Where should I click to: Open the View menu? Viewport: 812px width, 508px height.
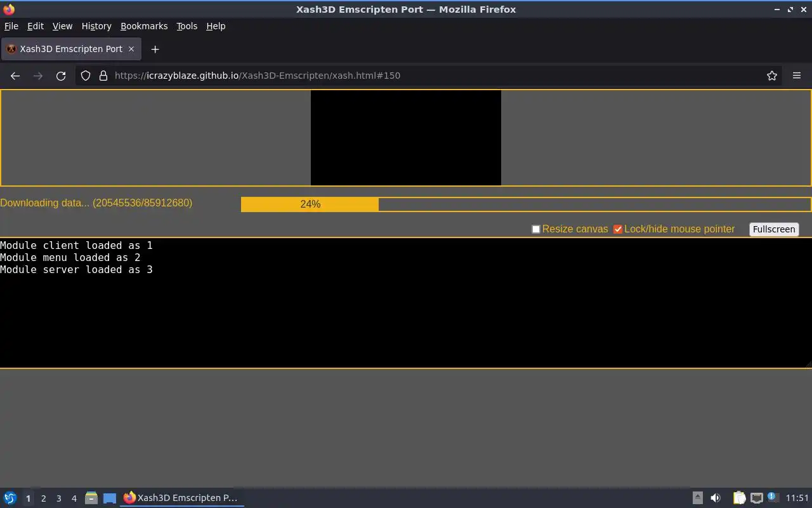[x=62, y=26]
